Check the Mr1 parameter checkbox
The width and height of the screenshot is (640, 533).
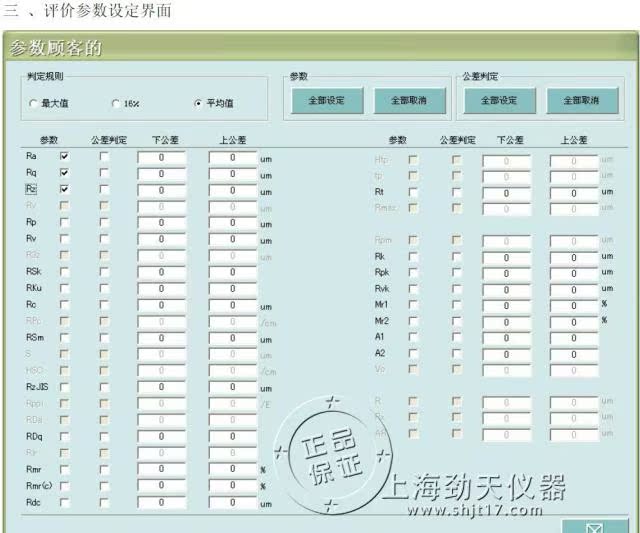point(412,305)
